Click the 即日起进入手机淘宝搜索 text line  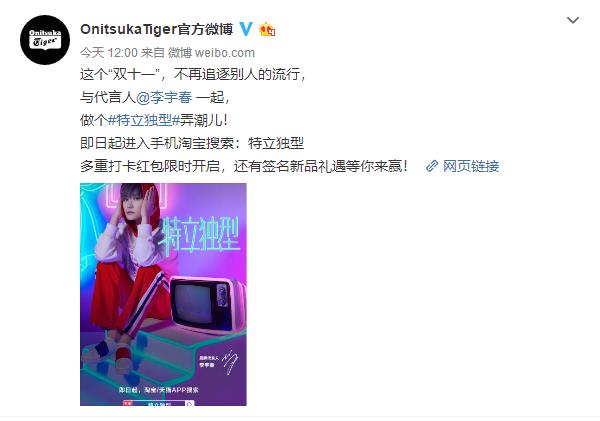click(x=192, y=143)
